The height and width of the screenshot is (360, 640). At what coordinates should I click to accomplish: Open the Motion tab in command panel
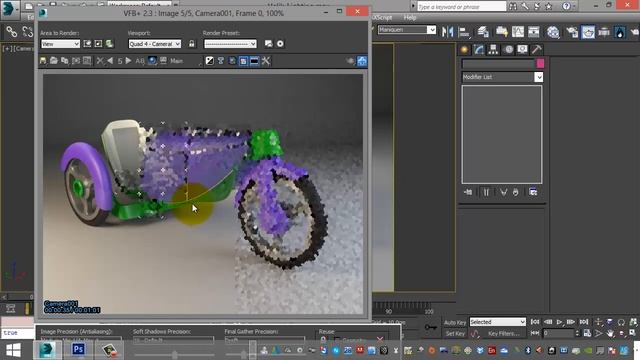click(508, 50)
